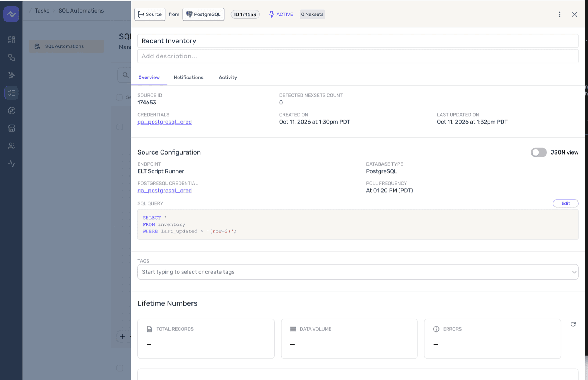Open the marketplace store icon in sidebar
This screenshot has height=380, width=588.
[x=12, y=128]
